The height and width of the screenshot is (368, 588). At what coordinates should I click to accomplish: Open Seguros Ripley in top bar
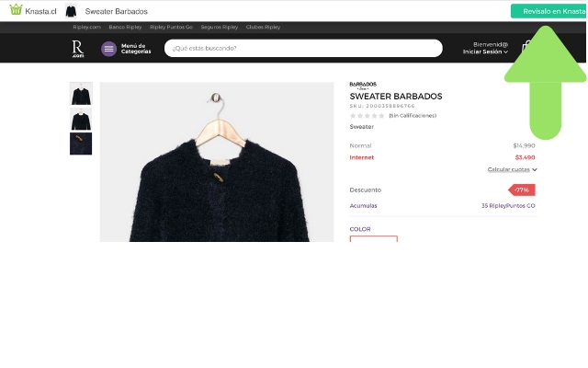(x=220, y=27)
